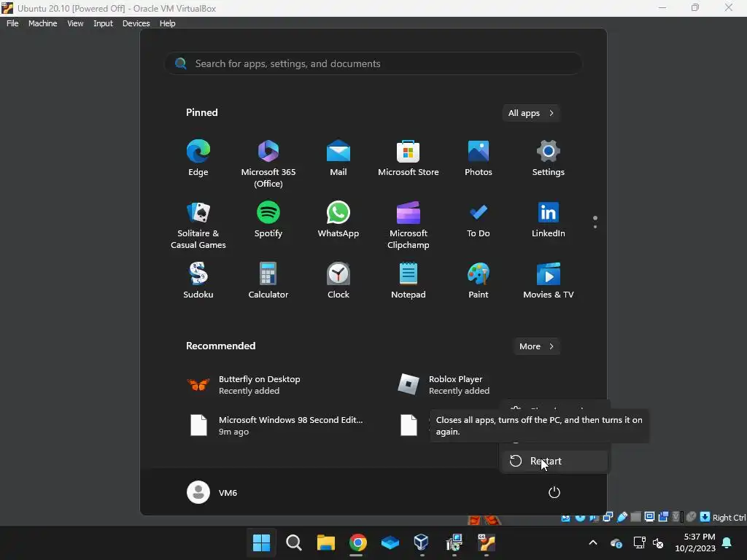Open the Settings gear in Pinned apps
Viewport: 747px width, 560px height.
[x=549, y=158]
